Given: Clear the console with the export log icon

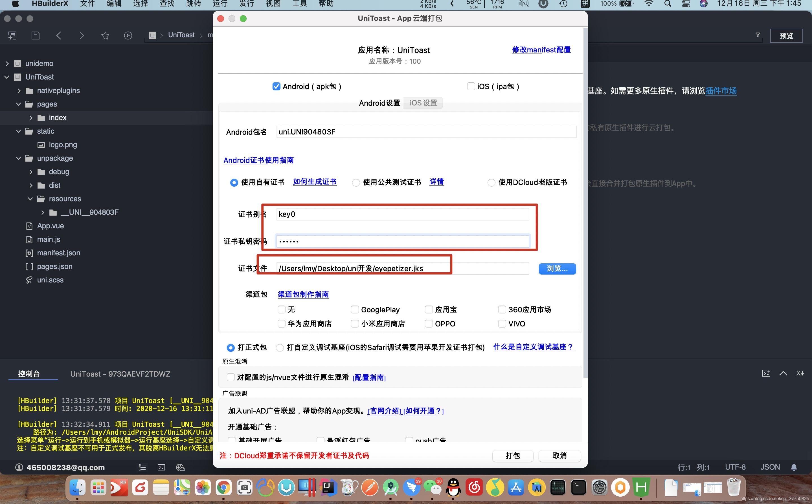Looking at the screenshot, I should point(766,373).
